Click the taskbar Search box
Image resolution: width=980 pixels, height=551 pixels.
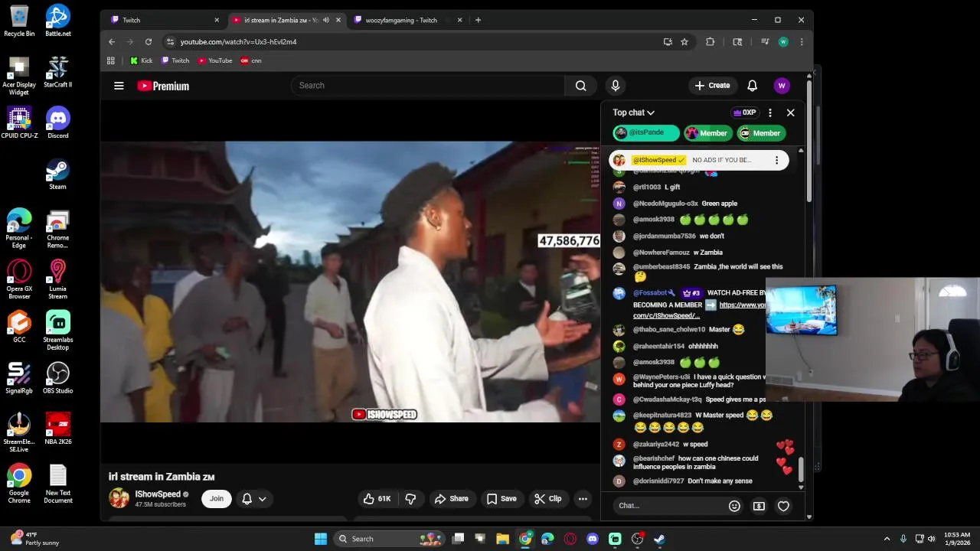pyautogui.click(x=389, y=539)
